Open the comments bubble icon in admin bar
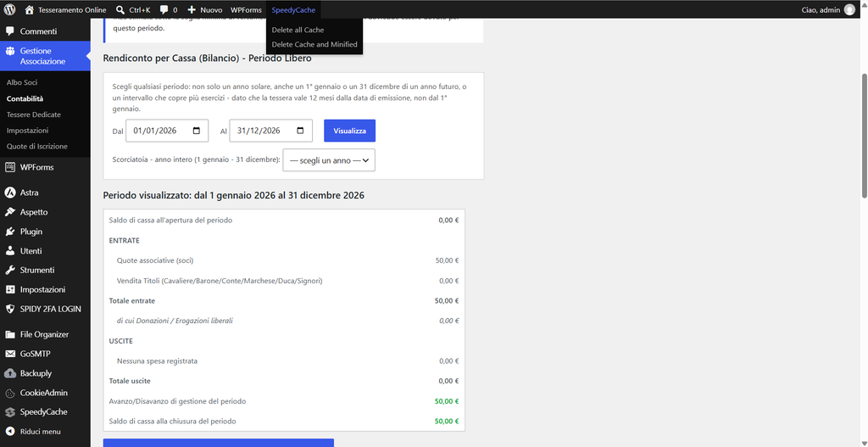This screenshot has height=447, width=868. point(164,9)
